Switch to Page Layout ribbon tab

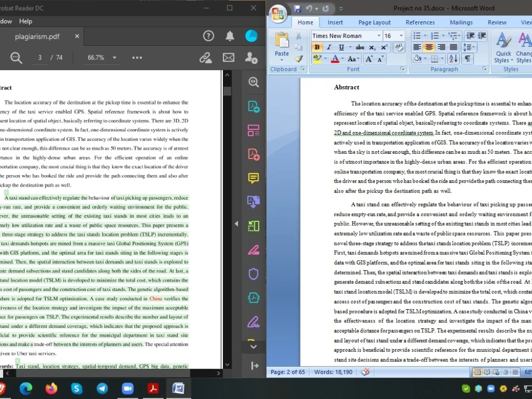[374, 22]
